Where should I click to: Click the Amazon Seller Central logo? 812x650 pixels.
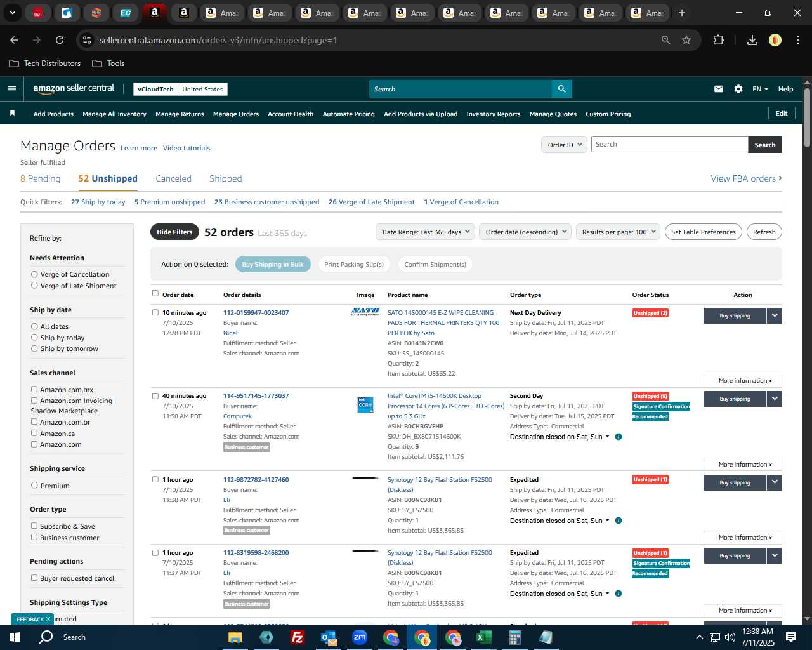[74, 89]
